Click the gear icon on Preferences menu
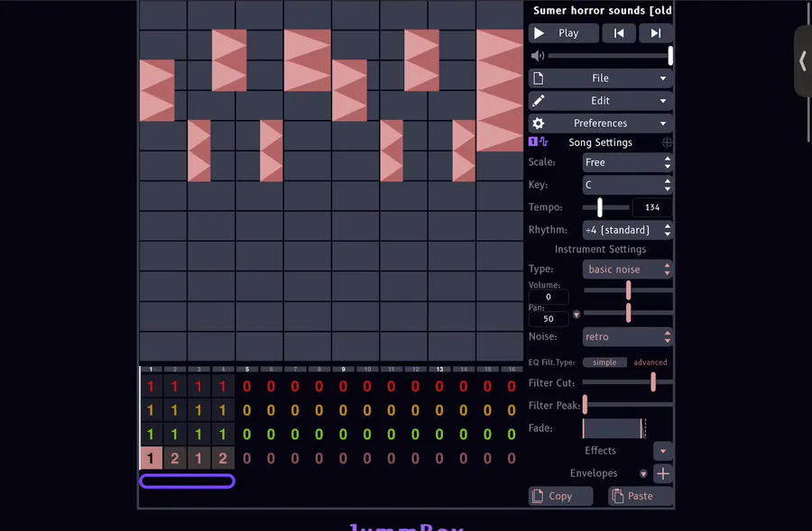812x531 pixels. (539, 124)
